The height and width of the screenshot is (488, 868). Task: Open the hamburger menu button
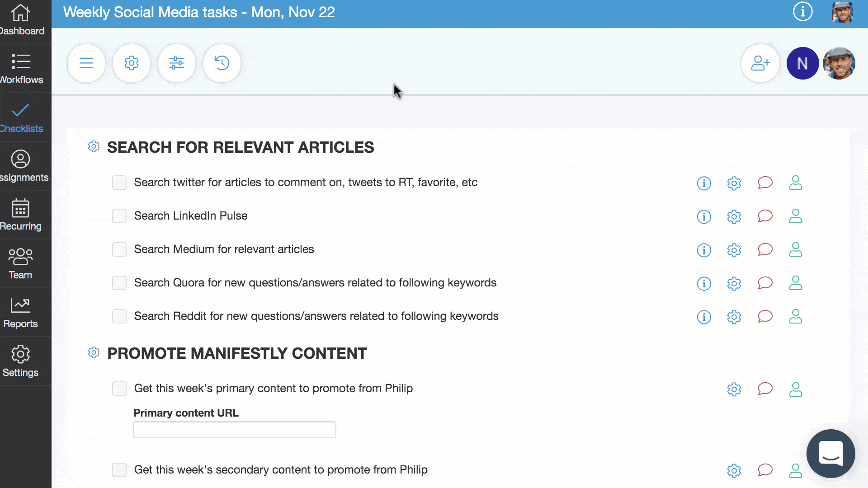click(86, 63)
